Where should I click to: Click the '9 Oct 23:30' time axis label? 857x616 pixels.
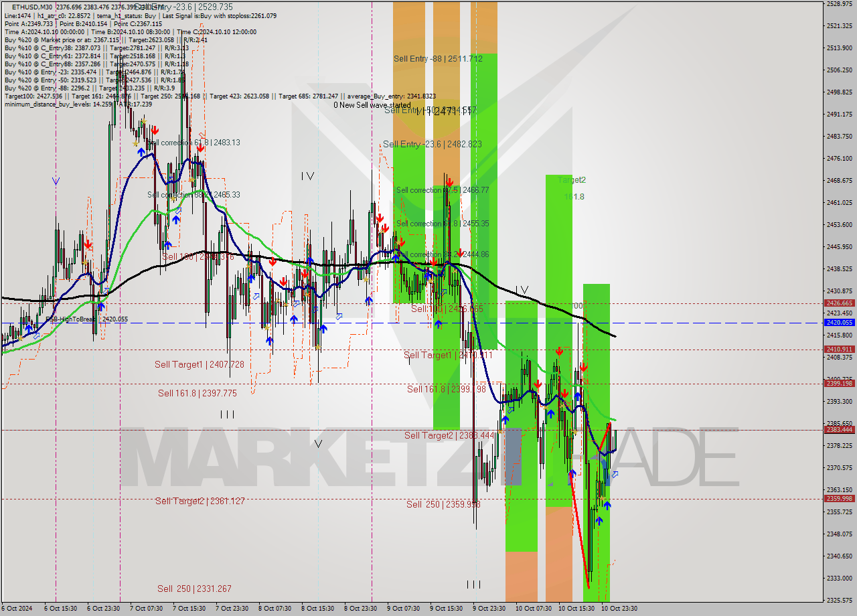[489, 609]
